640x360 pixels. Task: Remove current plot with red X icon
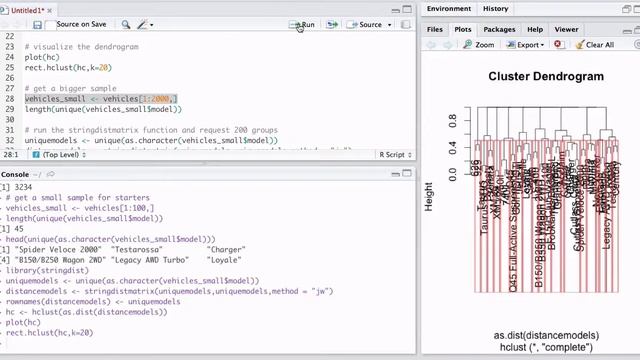pyautogui.click(x=558, y=44)
